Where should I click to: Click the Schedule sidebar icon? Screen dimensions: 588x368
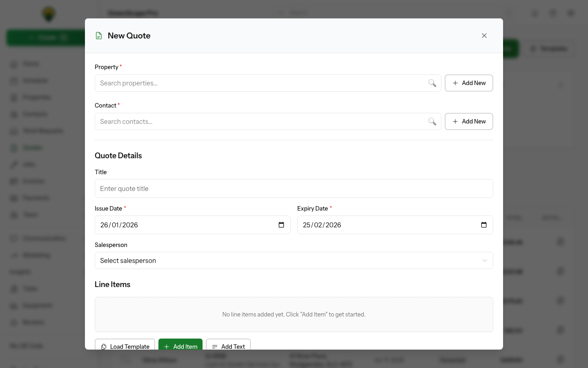click(15, 81)
